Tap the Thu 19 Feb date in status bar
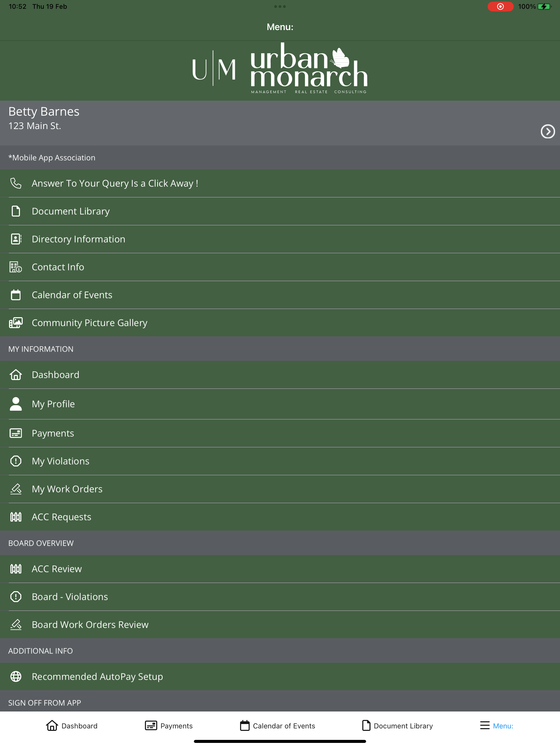 pos(50,6)
